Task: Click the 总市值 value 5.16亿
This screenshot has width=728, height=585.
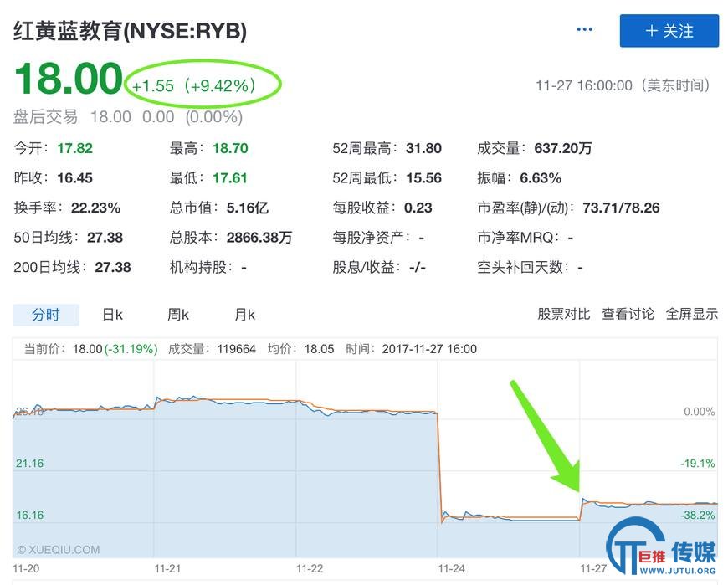Action: [248, 208]
